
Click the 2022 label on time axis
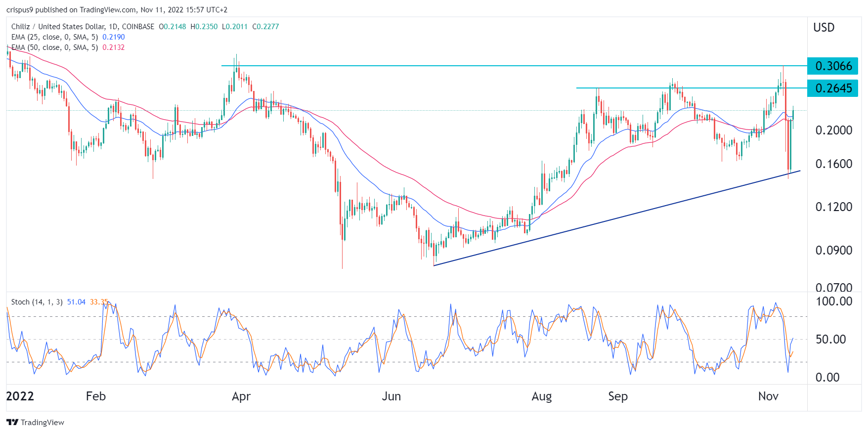(x=20, y=396)
